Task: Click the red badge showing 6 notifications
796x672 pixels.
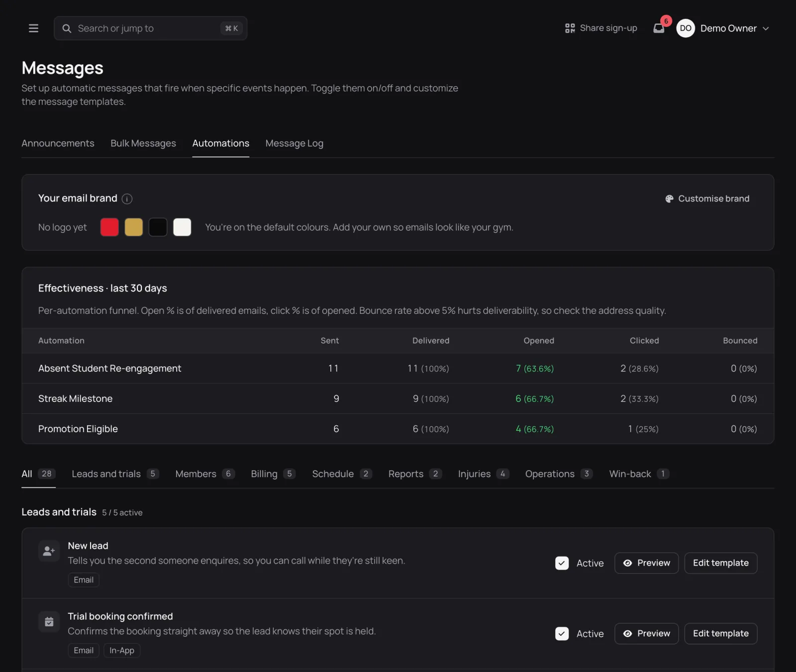Action: pyautogui.click(x=666, y=21)
